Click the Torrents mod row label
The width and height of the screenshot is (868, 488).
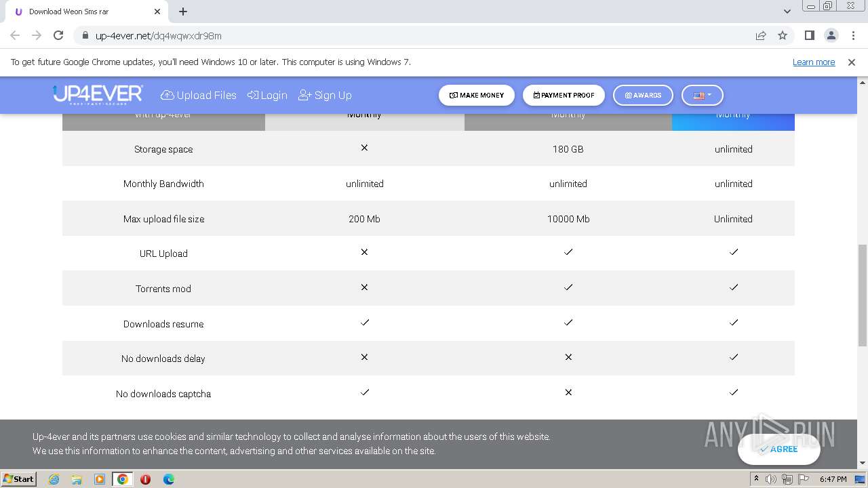tap(163, 289)
